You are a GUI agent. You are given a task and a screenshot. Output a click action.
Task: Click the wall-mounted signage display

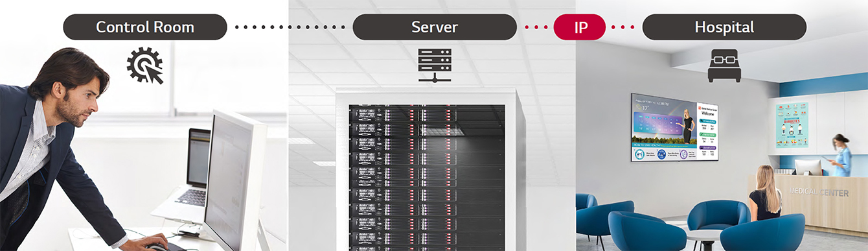(x=674, y=127)
